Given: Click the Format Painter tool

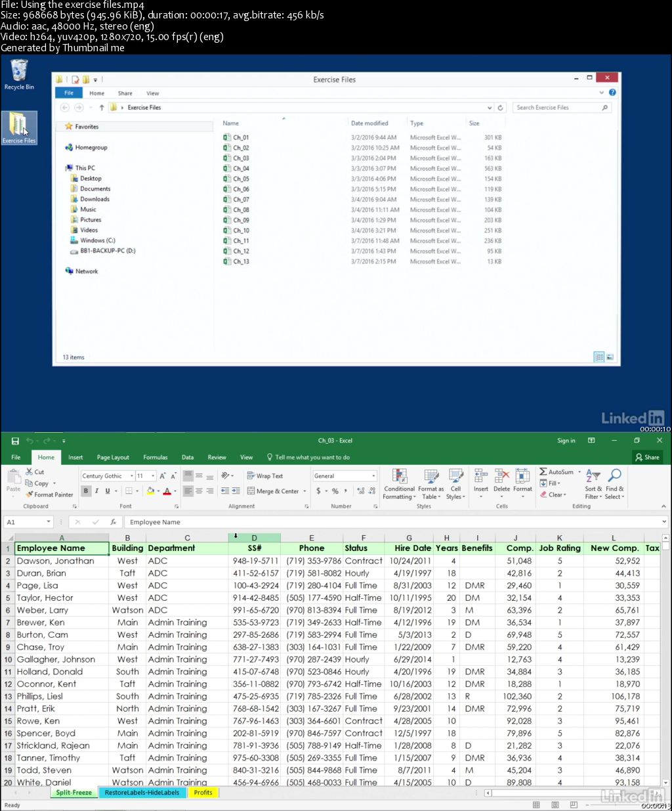Looking at the screenshot, I should tap(49, 494).
